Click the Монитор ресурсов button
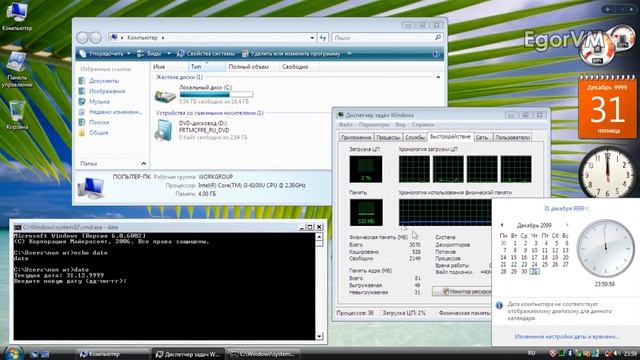 [x=462, y=291]
